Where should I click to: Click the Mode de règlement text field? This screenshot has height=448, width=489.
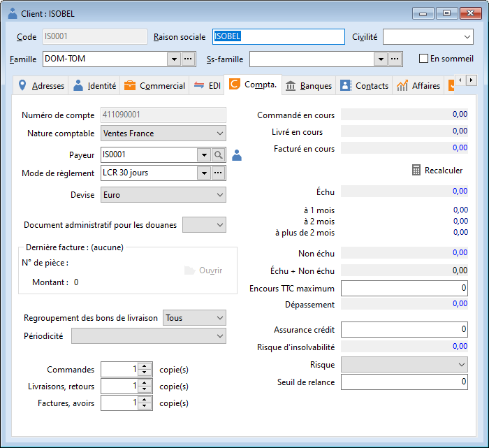(149, 173)
